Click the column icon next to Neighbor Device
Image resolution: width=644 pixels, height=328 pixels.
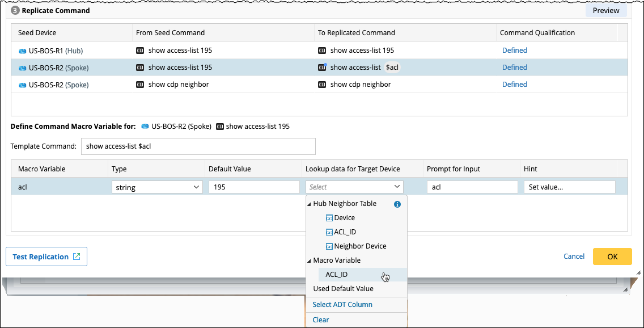click(x=329, y=246)
